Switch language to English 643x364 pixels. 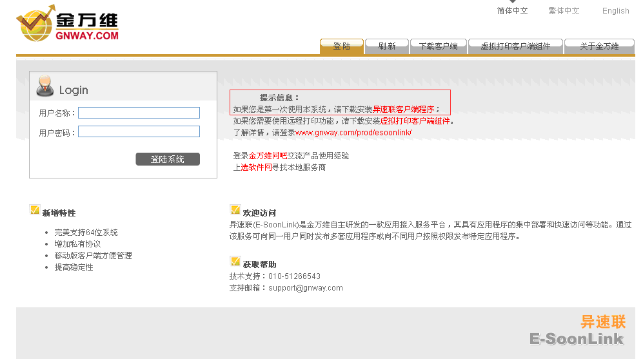(x=615, y=11)
